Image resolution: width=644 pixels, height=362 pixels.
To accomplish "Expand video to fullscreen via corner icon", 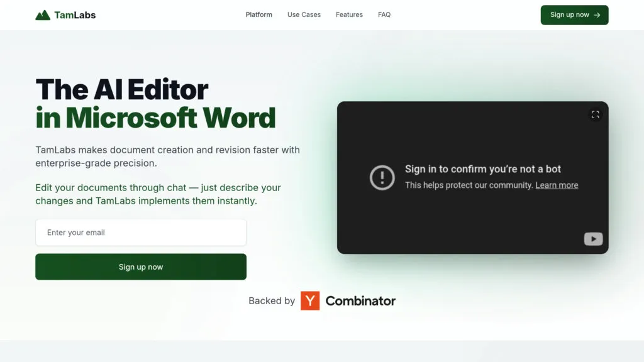I will [x=595, y=114].
